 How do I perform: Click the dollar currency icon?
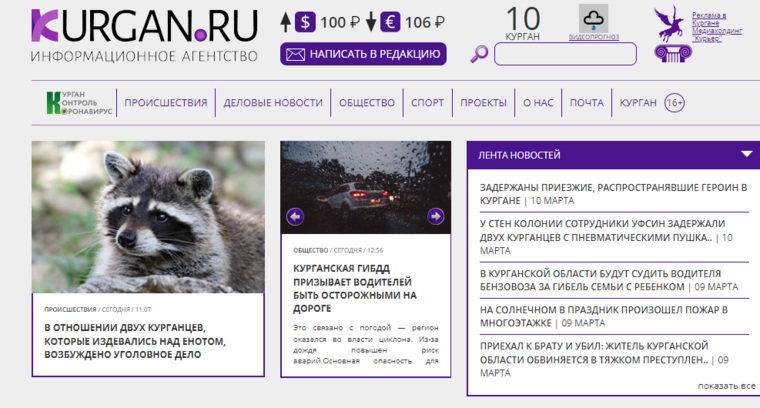point(305,22)
